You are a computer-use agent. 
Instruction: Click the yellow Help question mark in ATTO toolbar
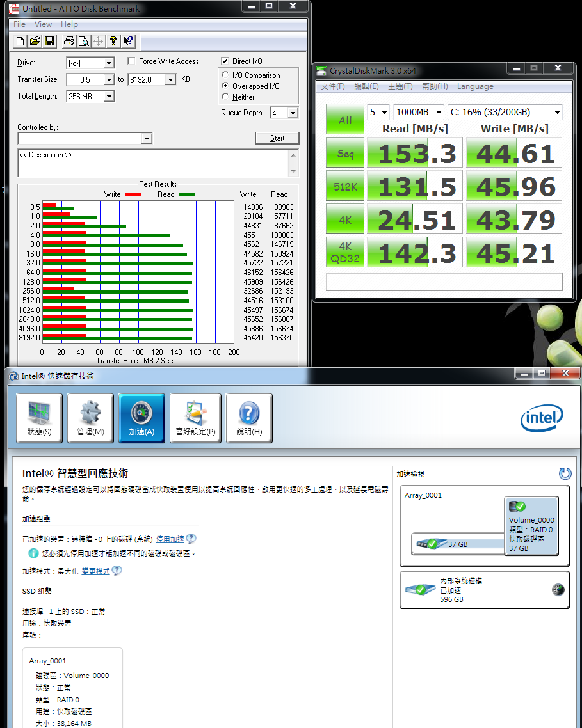click(113, 42)
